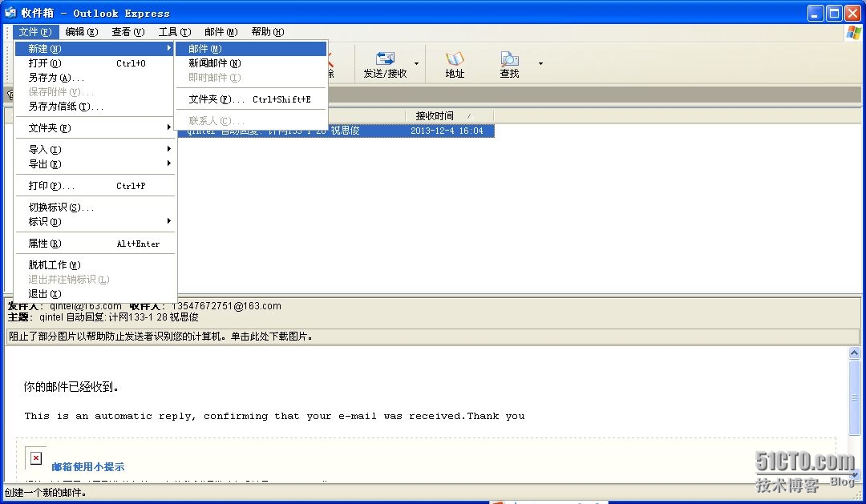Image resolution: width=866 pixels, height=504 pixels.
Task: Click the 接收时间 column header
Action: click(449, 115)
